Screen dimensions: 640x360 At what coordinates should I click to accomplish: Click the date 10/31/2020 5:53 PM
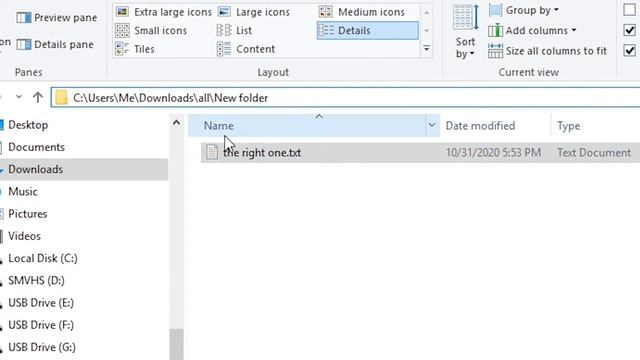click(x=493, y=153)
